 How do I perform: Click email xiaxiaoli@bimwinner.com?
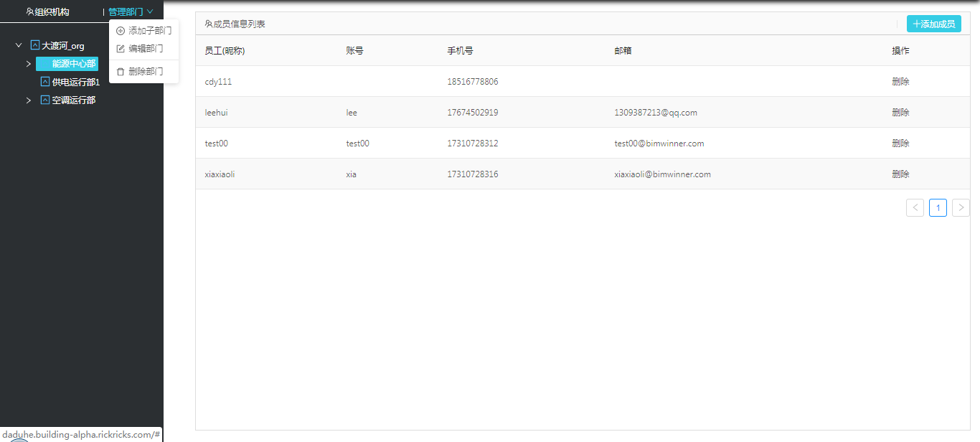tap(662, 174)
